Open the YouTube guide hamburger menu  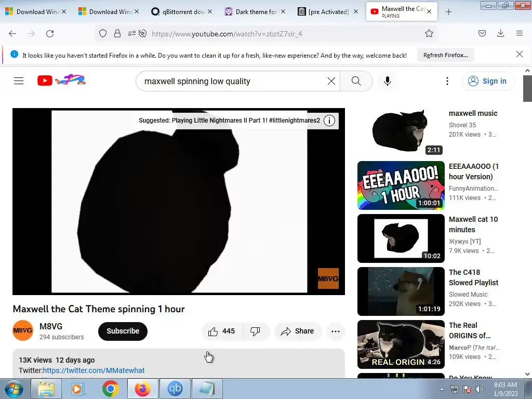point(19,81)
